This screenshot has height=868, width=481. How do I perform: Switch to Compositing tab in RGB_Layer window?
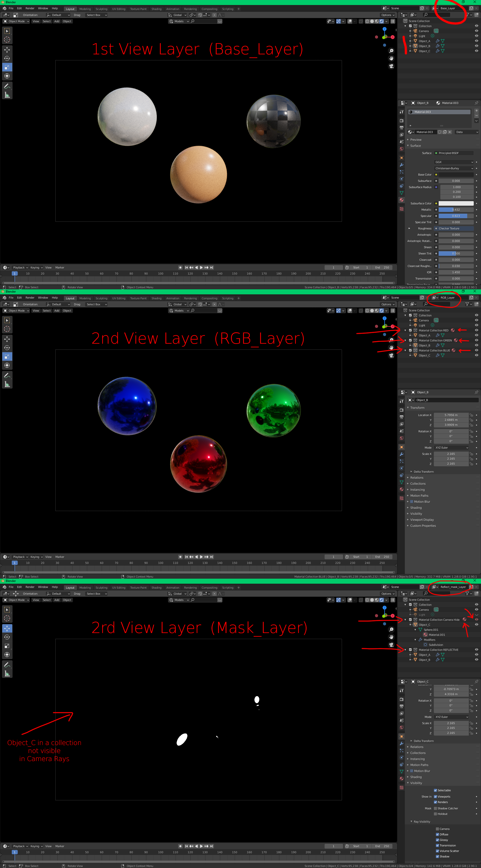point(209,299)
